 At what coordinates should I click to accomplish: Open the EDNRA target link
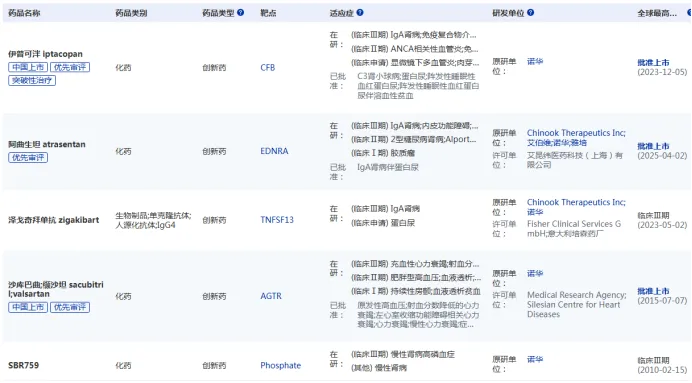coord(274,151)
